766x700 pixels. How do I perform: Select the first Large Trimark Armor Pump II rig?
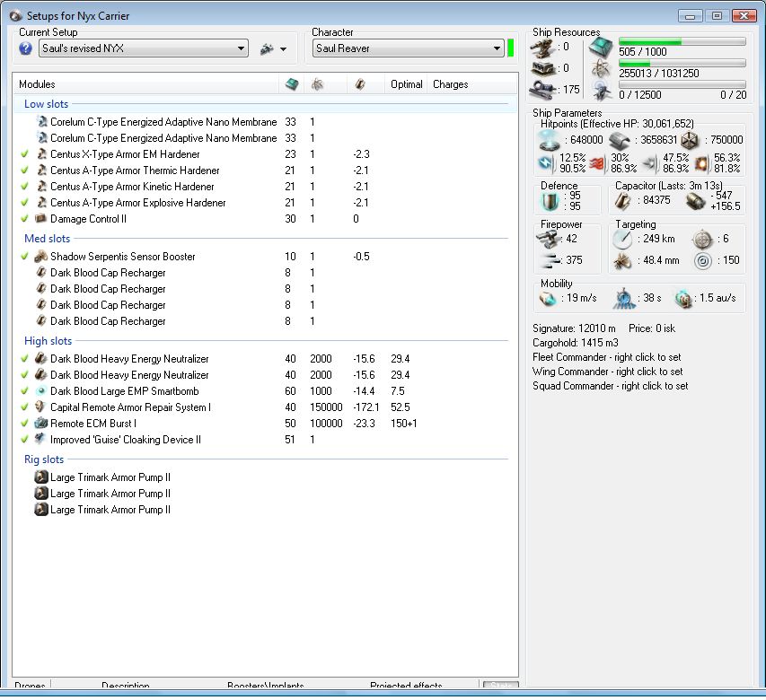[x=265, y=477]
